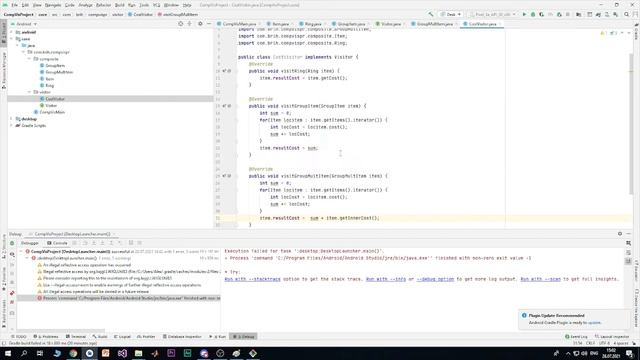Open Windows Start menu
Screen dimensions: 640x360
pyautogui.click(x=8, y=353)
